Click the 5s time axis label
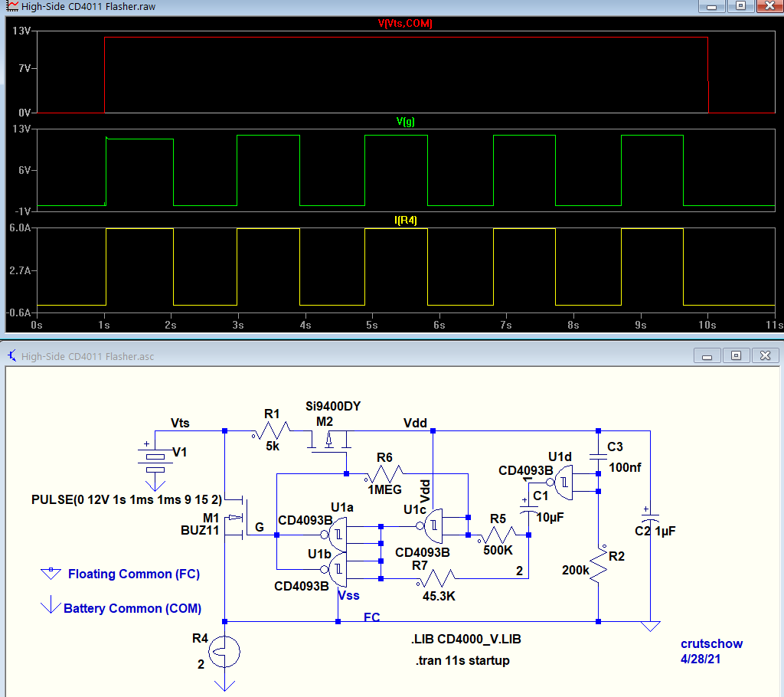 click(x=371, y=326)
